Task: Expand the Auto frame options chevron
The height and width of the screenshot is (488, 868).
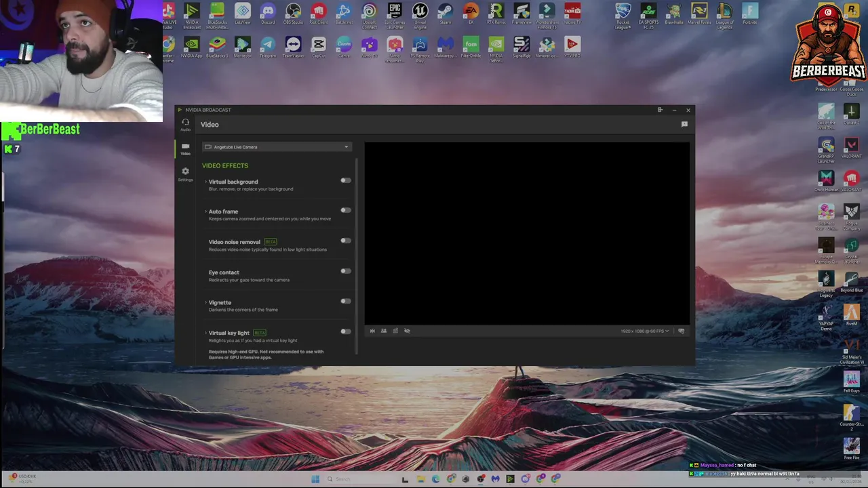Action: (205, 211)
